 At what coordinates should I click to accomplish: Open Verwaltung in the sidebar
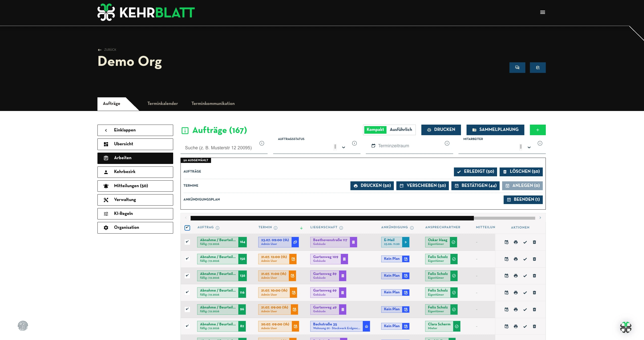135,200
